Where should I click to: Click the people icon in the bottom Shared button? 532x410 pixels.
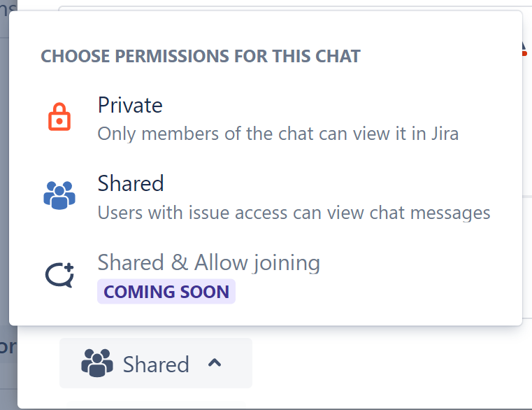click(x=97, y=364)
